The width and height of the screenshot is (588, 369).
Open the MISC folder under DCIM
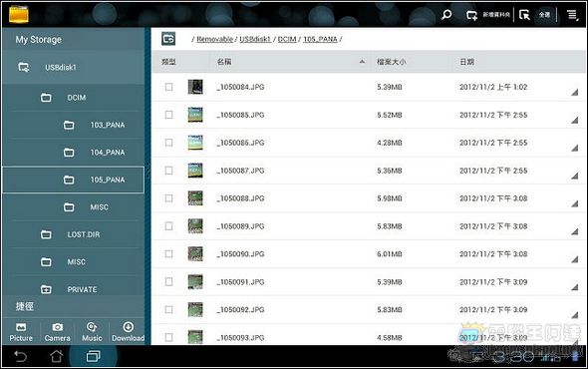pyautogui.click(x=73, y=207)
